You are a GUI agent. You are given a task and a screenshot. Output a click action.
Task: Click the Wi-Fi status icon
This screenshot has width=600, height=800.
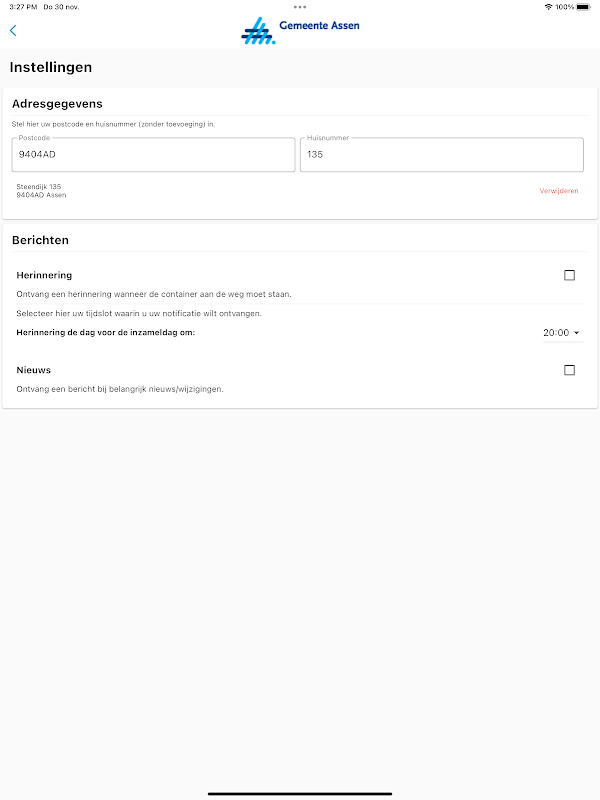point(548,7)
